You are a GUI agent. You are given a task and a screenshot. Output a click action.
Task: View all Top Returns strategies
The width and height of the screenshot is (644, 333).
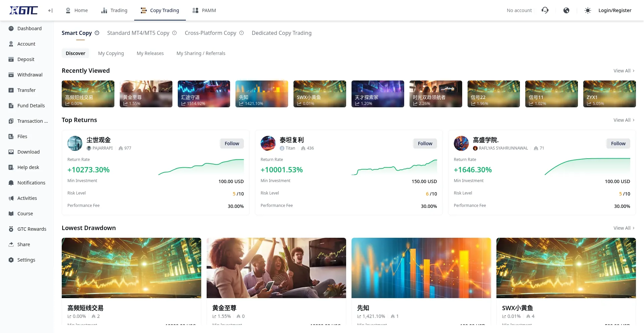624,120
